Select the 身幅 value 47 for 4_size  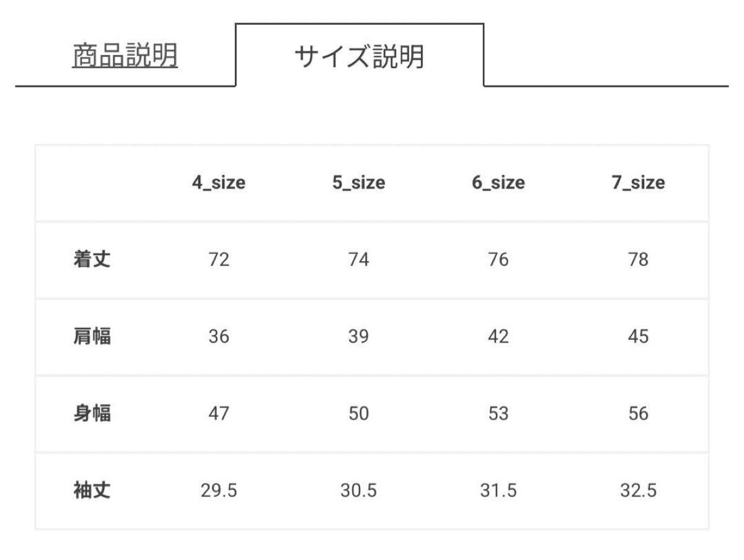click(219, 414)
